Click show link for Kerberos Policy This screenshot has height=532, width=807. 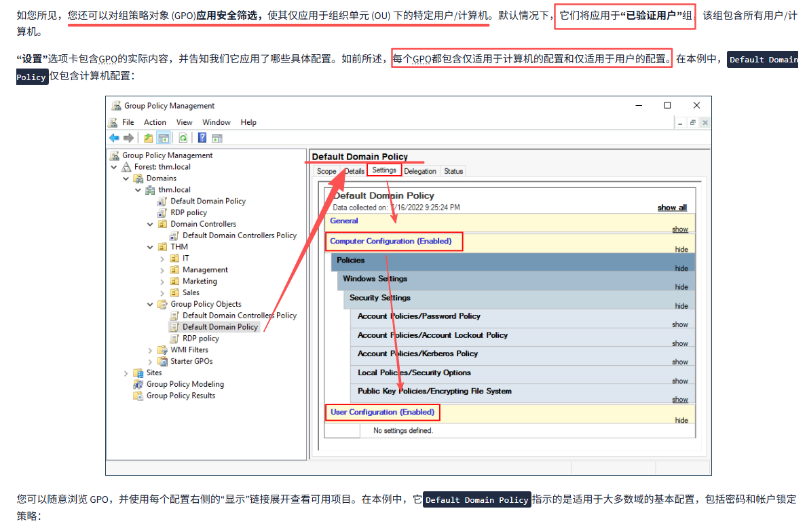click(680, 362)
